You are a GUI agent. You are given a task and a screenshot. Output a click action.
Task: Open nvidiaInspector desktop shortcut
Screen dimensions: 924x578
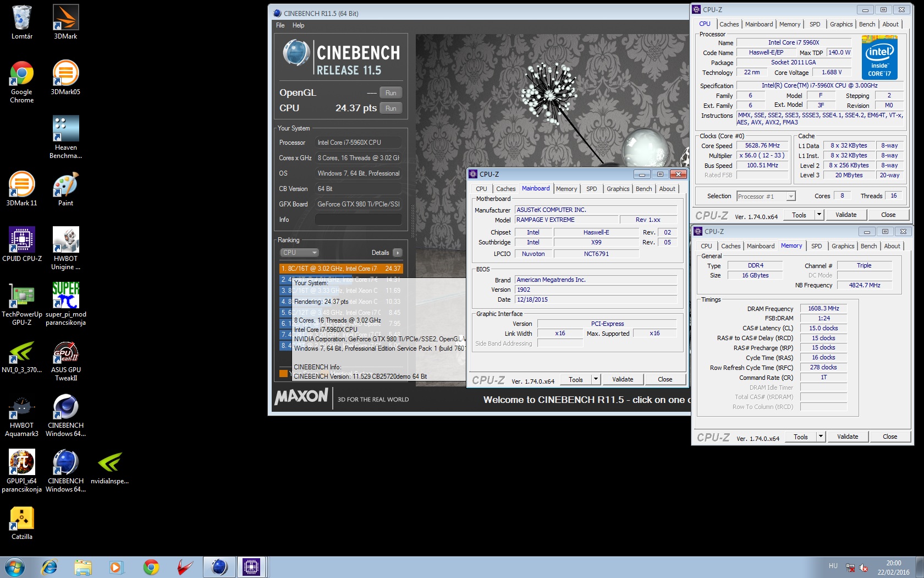tap(110, 467)
